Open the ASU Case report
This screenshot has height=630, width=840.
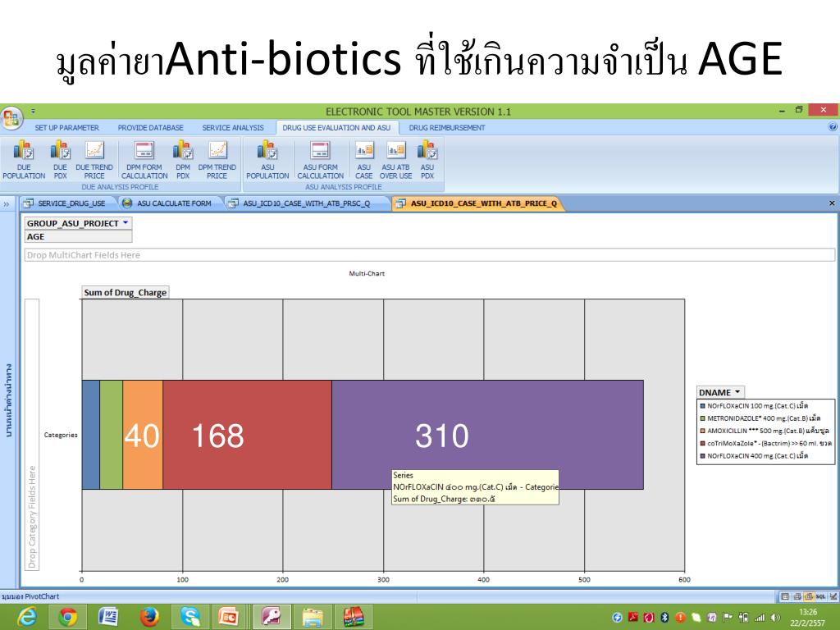pos(363,160)
